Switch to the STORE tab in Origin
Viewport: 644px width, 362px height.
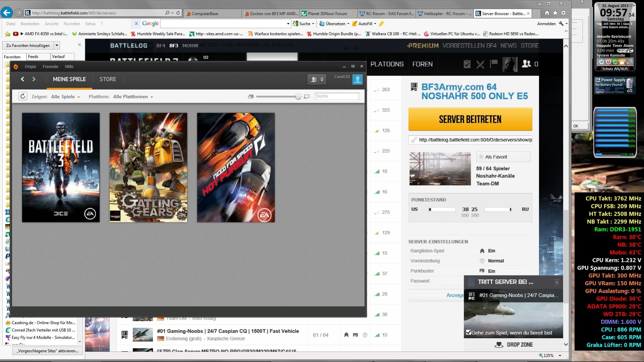coord(108,79)
